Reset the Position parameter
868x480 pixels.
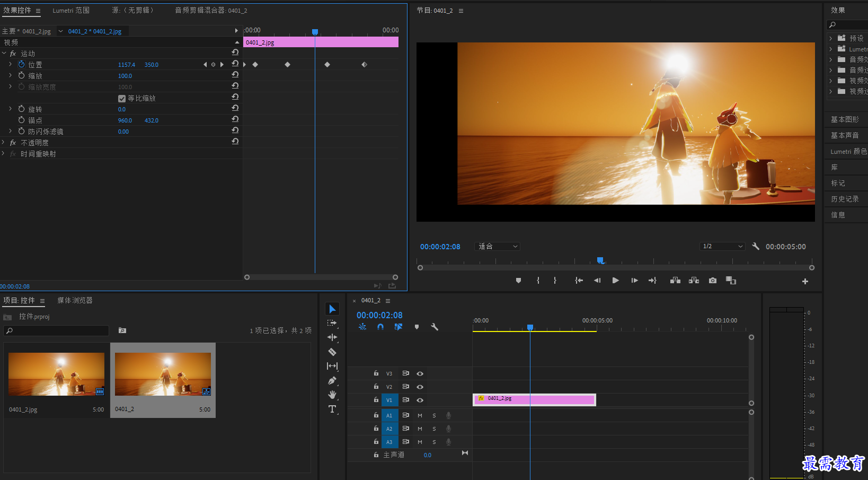[x=235, y=64]
